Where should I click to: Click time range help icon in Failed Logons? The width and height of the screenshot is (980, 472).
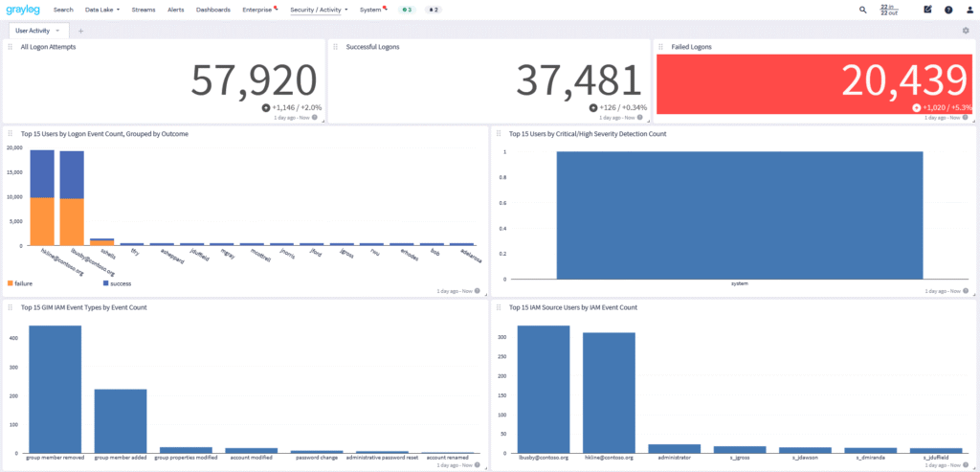click(967, 117)
